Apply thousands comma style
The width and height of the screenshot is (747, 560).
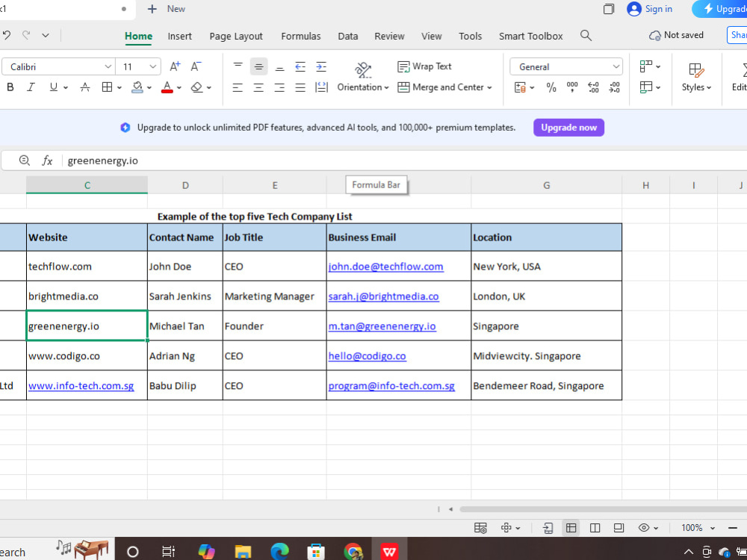click(x=572, y=87)
